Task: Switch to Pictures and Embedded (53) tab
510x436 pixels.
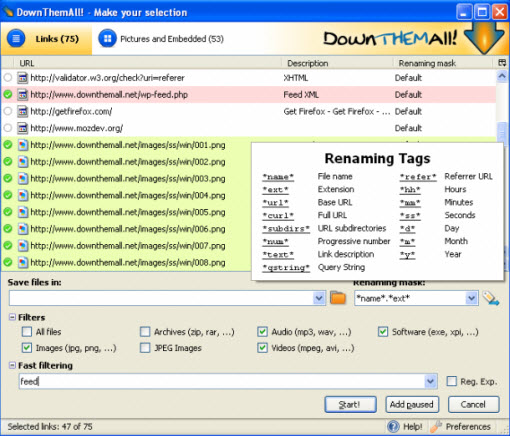Action: pyautogui.click(x=161, y=39)
